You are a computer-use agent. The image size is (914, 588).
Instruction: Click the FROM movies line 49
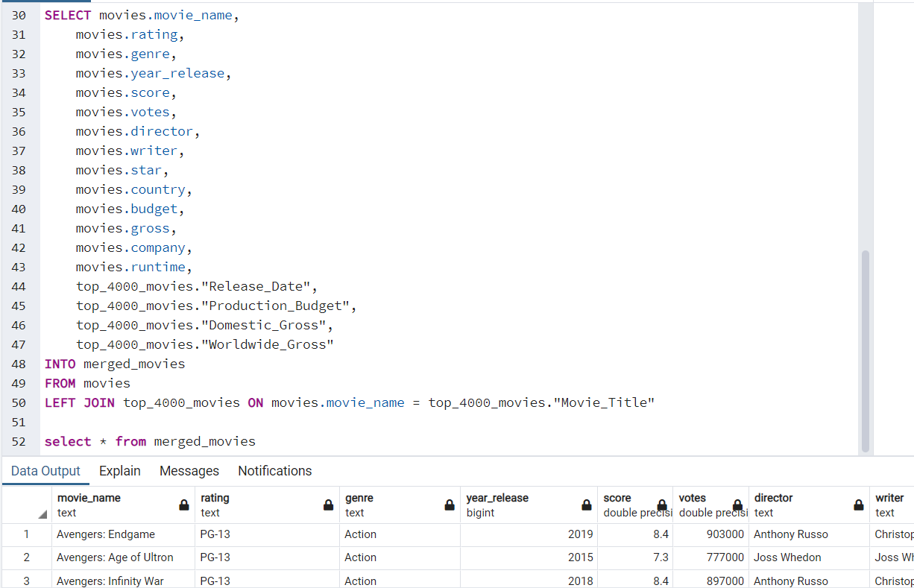[87, 383]
